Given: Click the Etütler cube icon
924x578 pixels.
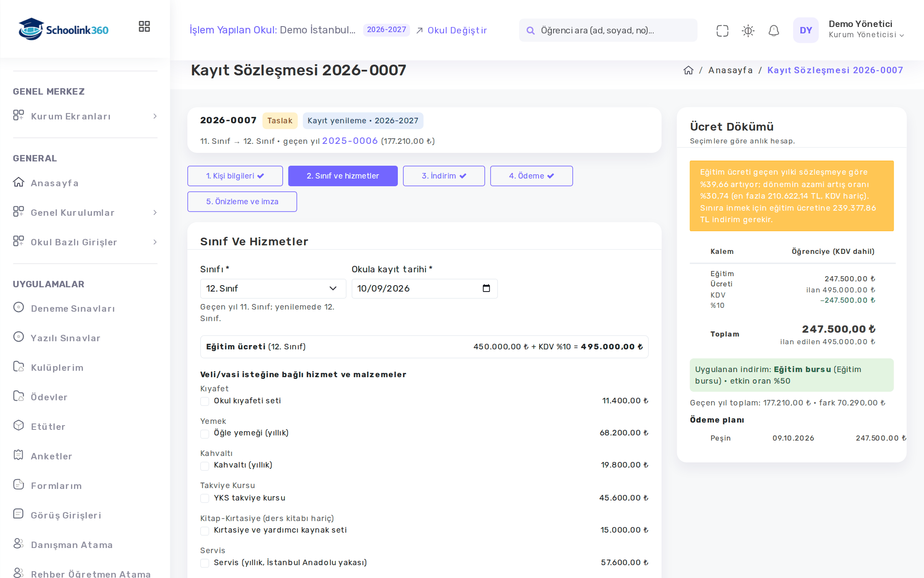Looking at the screenshot, I should tap(18, 425).
